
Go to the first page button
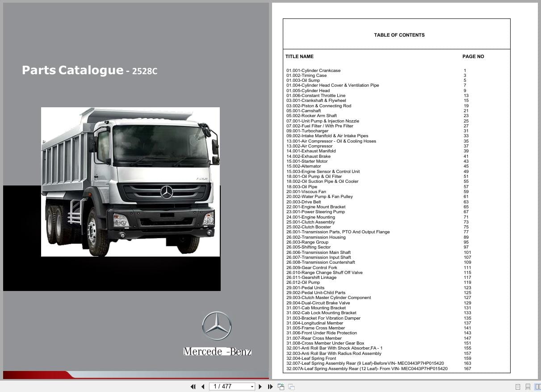pos(193,387)
